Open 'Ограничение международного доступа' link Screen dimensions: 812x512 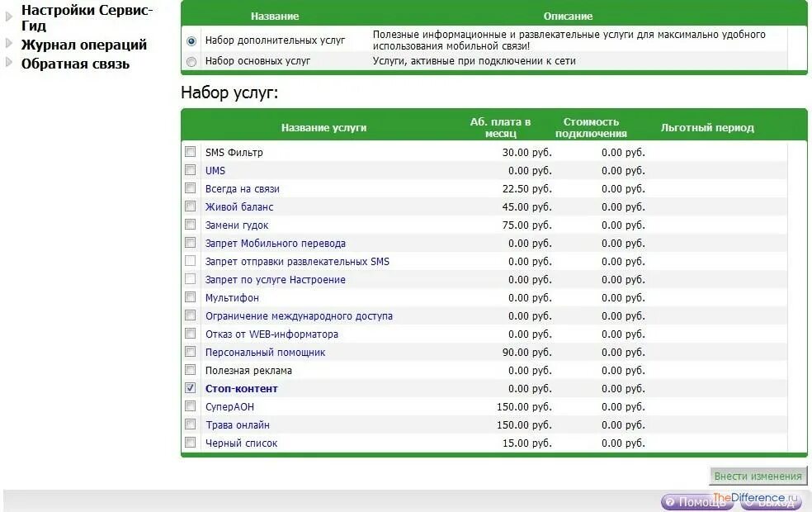tap(299, 315)
